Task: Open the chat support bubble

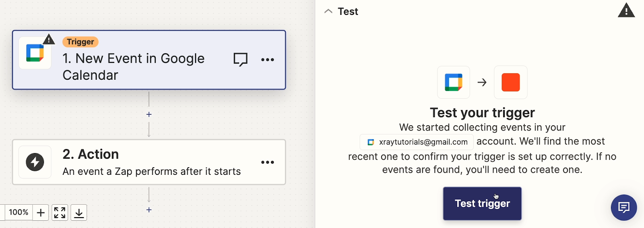Action: [x=624, y=207]
